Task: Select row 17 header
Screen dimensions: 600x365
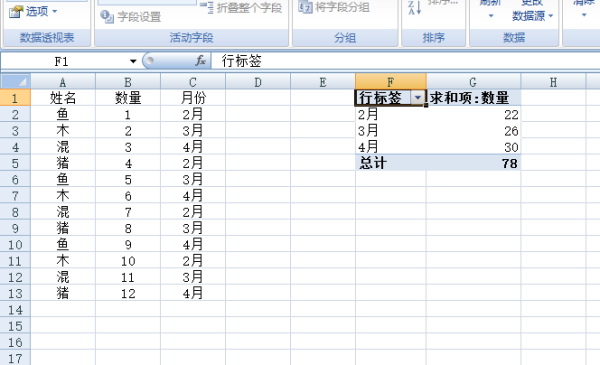Action: tap(15, 358)
